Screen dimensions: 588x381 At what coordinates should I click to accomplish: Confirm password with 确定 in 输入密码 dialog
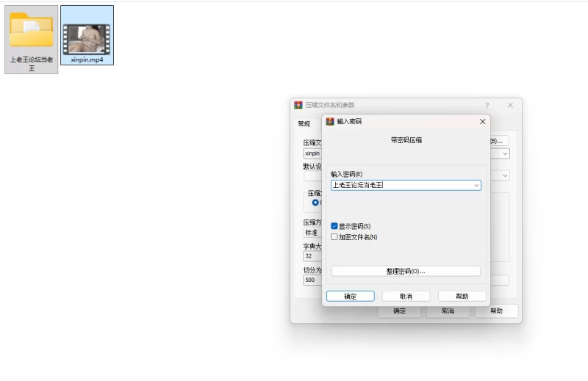click(350, 296)
